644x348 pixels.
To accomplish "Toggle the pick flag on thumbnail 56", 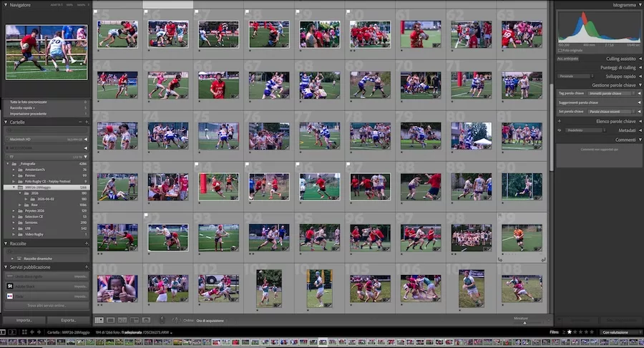I will (x=146, y=12).
